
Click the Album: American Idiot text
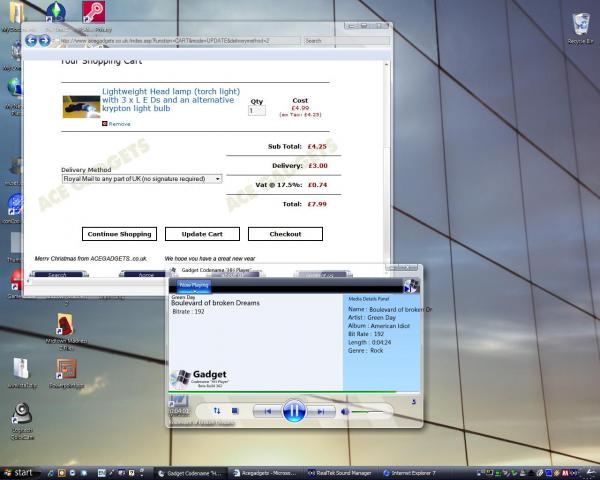(x=378, y=326)
